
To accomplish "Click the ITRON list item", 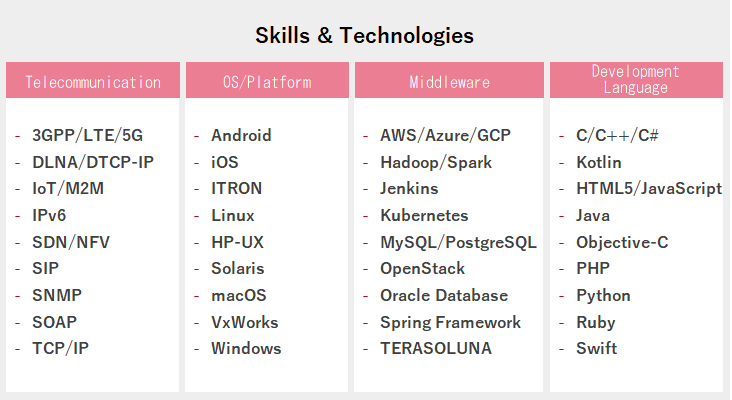I will 237,189.
